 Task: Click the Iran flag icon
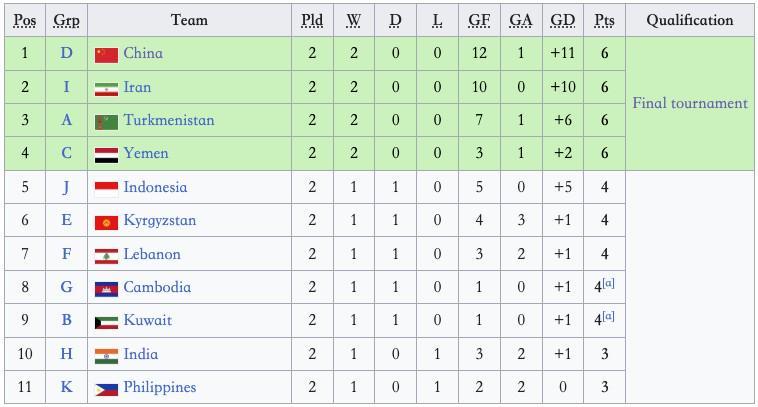tap(106, 88)
